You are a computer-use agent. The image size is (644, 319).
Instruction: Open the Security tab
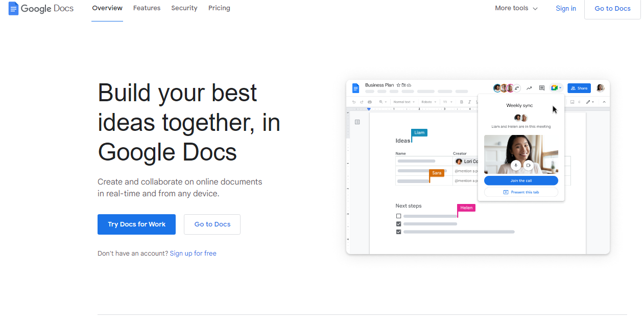[x=184, y=8]
